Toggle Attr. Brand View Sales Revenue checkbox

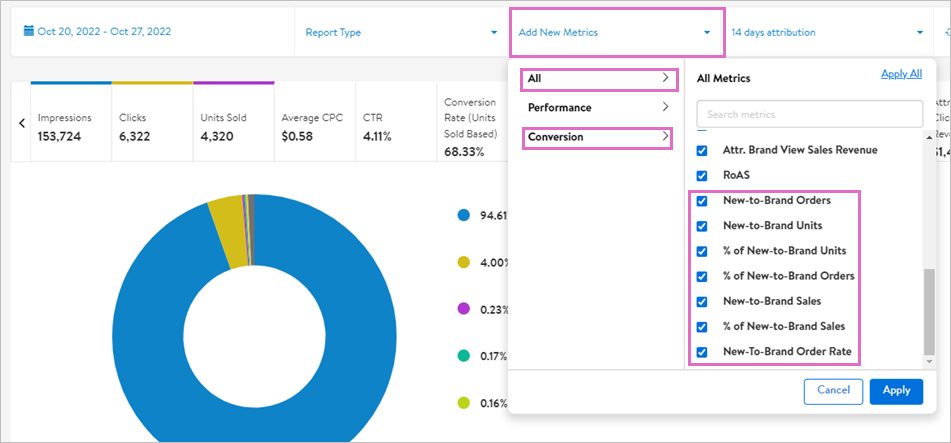coord(702,150)
